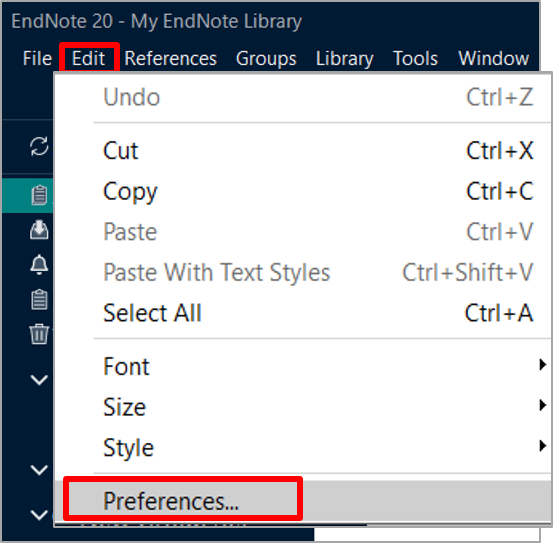This screenshot has height=543, width=553.
Task: Click the sync library icon
Action: pyautogui.click(x=39, y=146)
